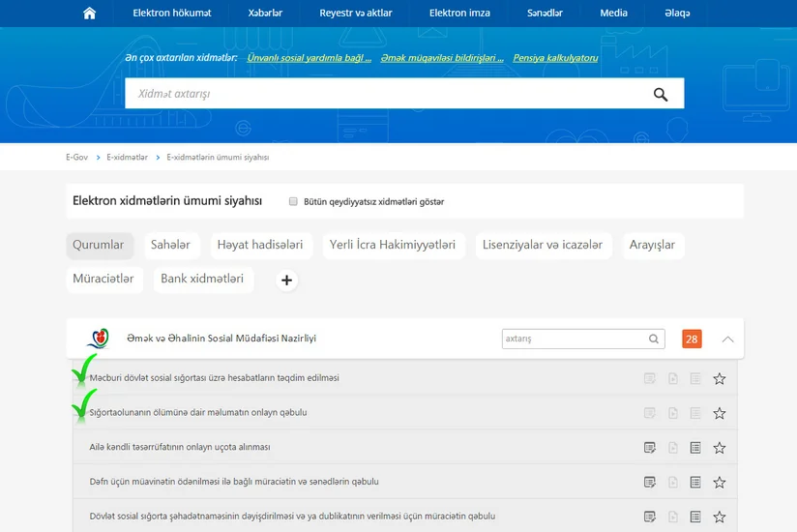
Task: Switch to Yerli İcra Hakimiyyətləri tab
Action: pyautogui.click(x=394, y=246)
